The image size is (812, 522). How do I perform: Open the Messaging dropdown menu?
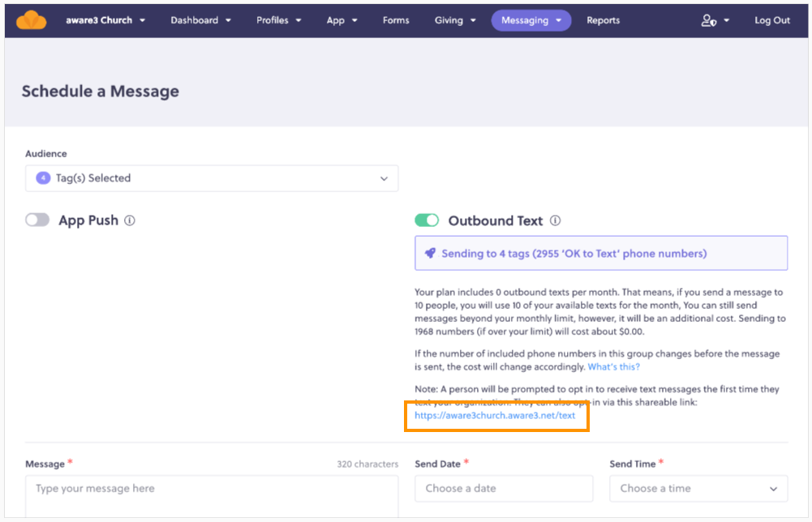tap(531, 20)
